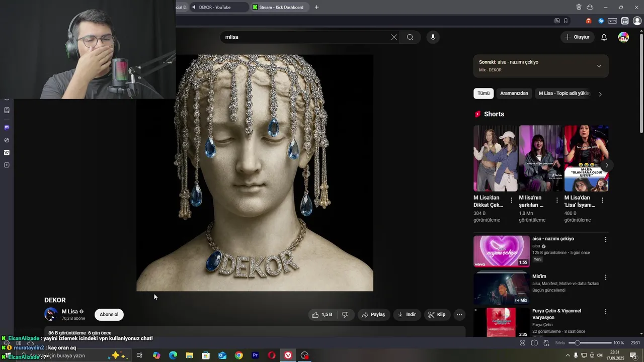Select the Aramanızdan filter chip
644x362 pixels.
pos(514,94)
